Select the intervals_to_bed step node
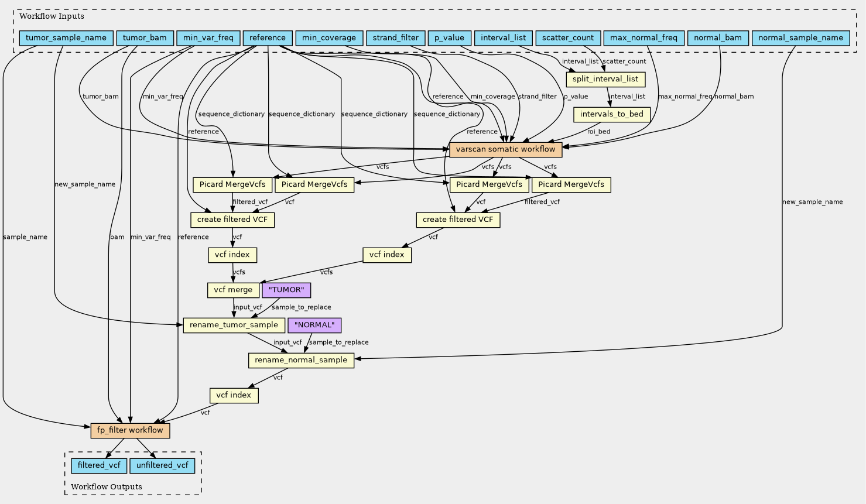866x504 pixels. [611, 114]
